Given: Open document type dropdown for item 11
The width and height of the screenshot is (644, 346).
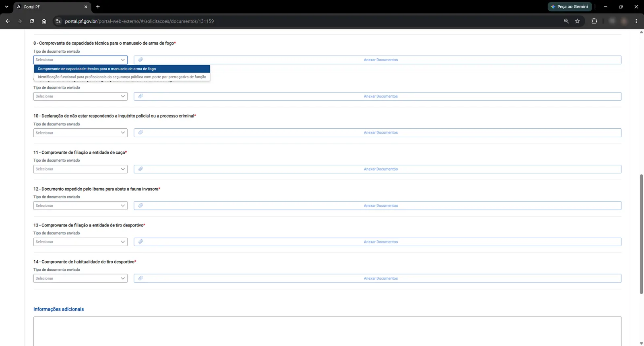Looking at the screenshot, I should point(80,169).
